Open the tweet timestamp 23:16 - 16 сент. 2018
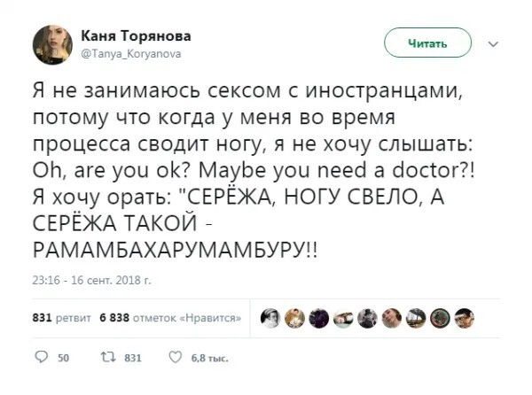Viewport: 532px width, 395px height. [91, 280]
